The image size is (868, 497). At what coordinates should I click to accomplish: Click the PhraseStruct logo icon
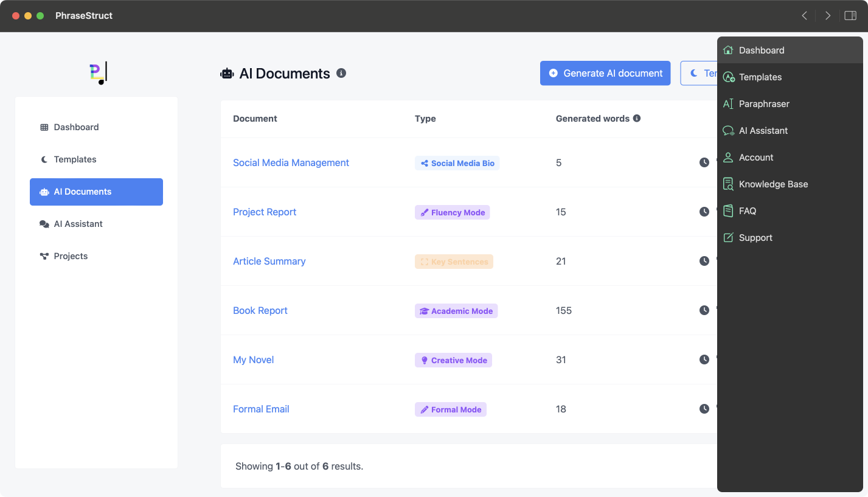(x=97, y=73)
